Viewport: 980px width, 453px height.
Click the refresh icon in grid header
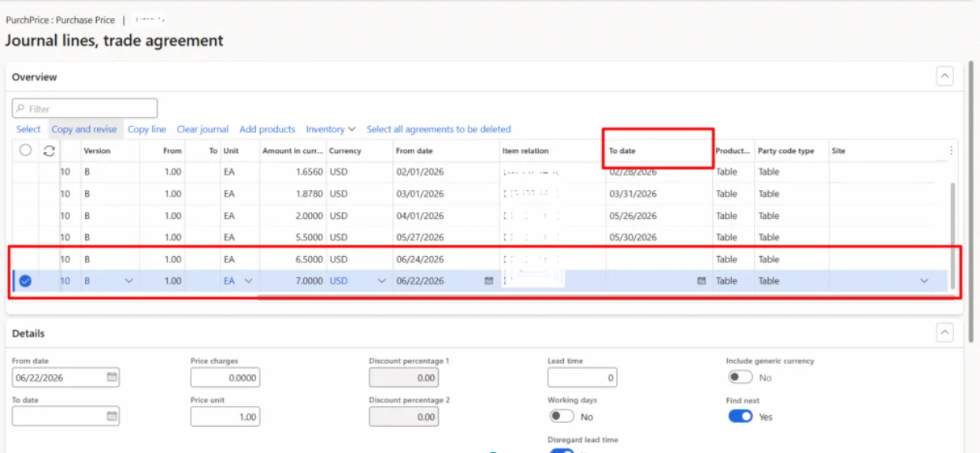pyautogui.click(x=49, y=150)
